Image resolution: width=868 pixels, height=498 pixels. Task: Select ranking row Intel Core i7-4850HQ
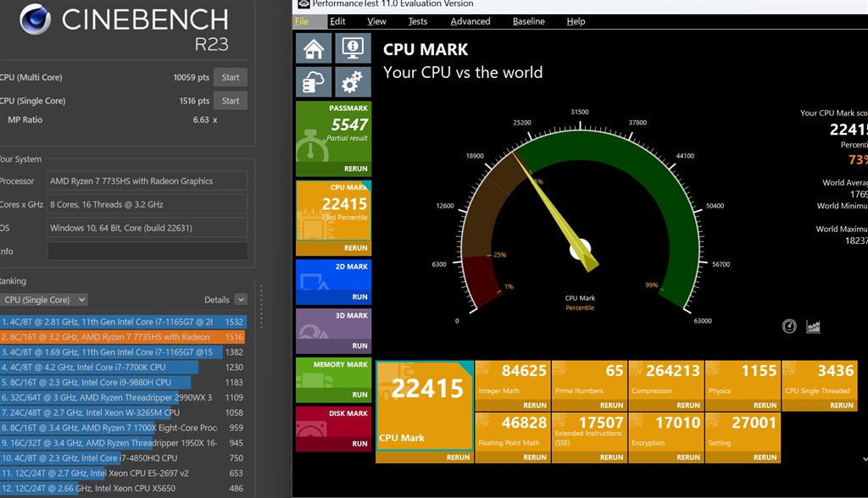(x=123, y=458)
